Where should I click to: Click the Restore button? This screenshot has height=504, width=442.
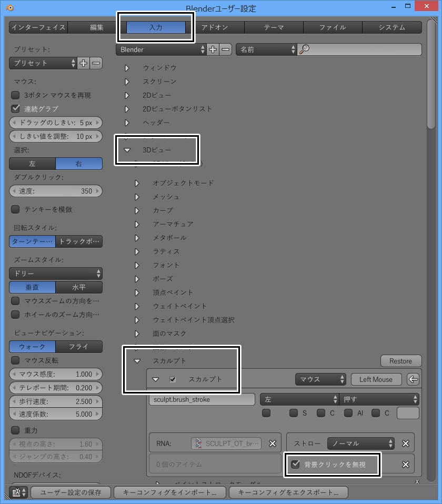point(401,361)
